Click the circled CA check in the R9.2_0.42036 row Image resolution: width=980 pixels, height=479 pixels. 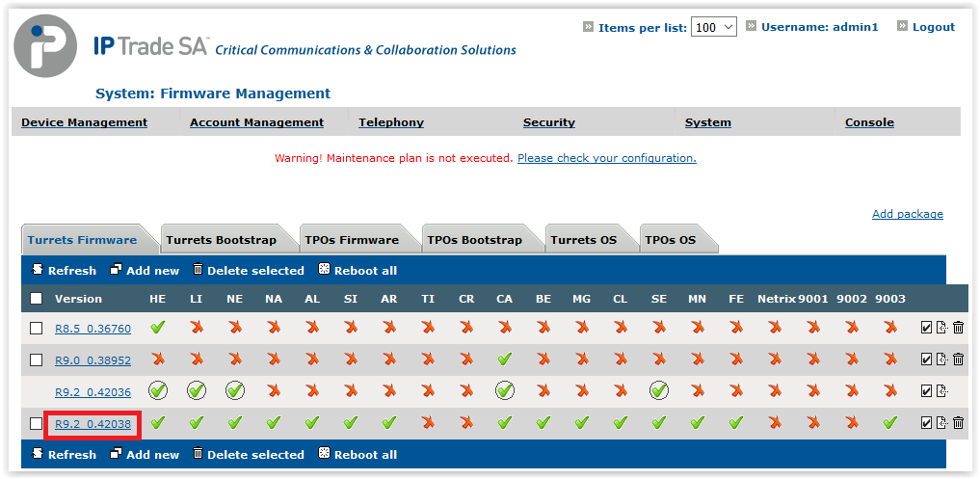[504, 391]
